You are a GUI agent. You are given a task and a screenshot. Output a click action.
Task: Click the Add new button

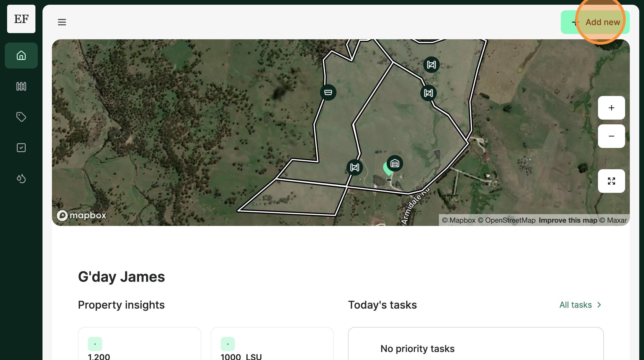tap(595, 22)
